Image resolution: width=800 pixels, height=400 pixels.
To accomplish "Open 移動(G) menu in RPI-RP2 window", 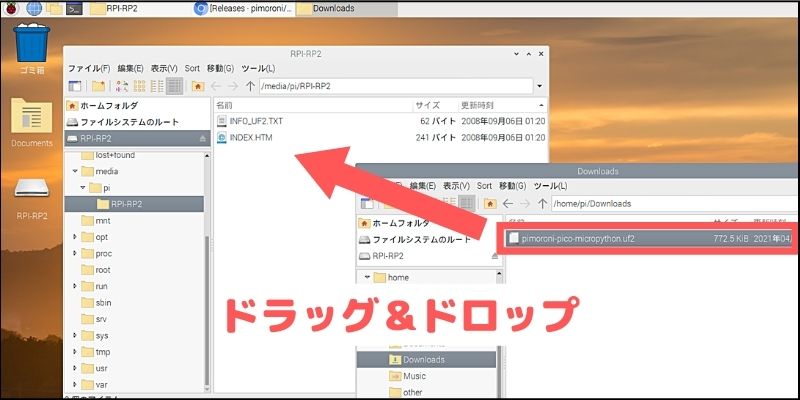I will click(220, 68).
